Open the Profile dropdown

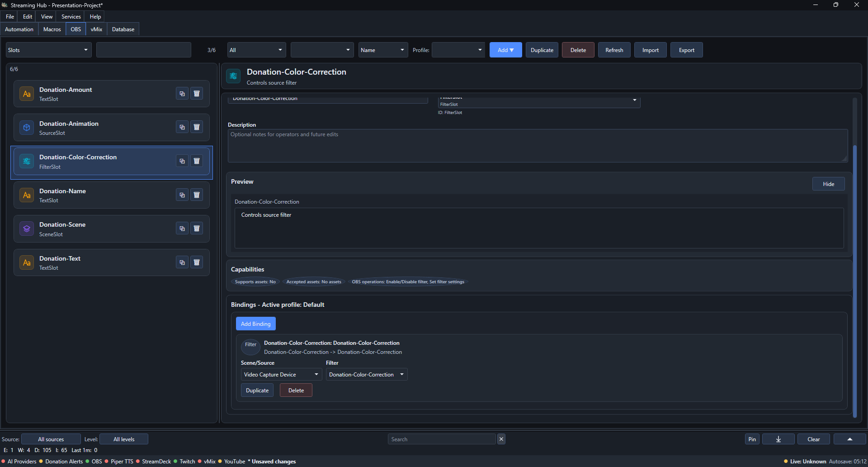pos(458,50)
